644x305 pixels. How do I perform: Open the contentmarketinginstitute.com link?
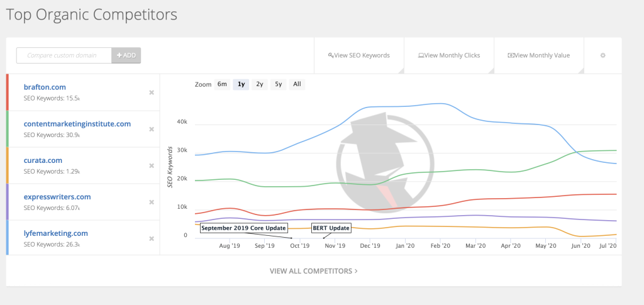77,123
